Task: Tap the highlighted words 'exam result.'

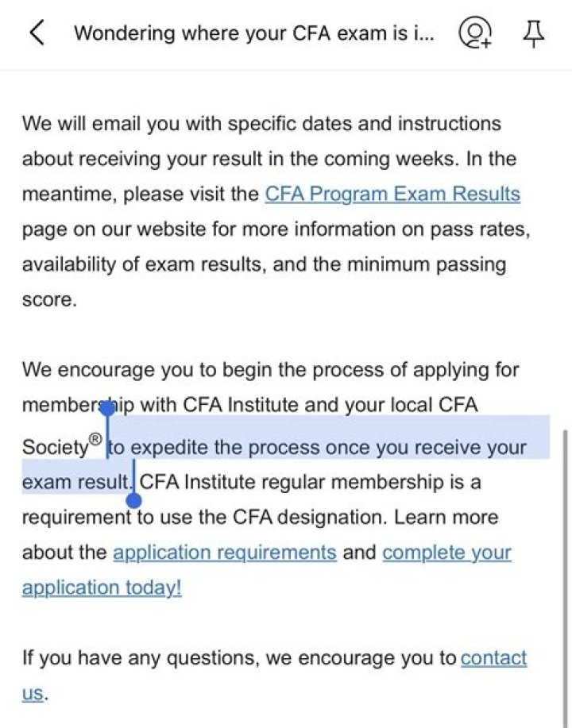Action: click(x=77, y=482)
